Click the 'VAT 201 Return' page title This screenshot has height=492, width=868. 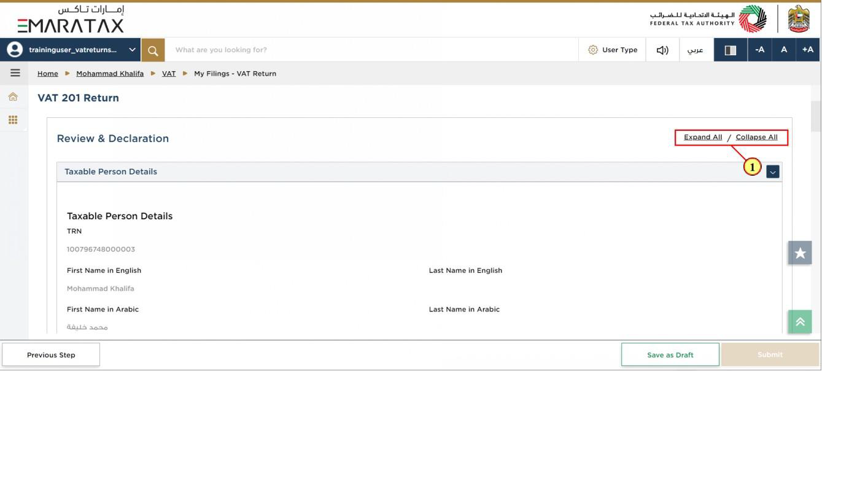coord(78,98)
